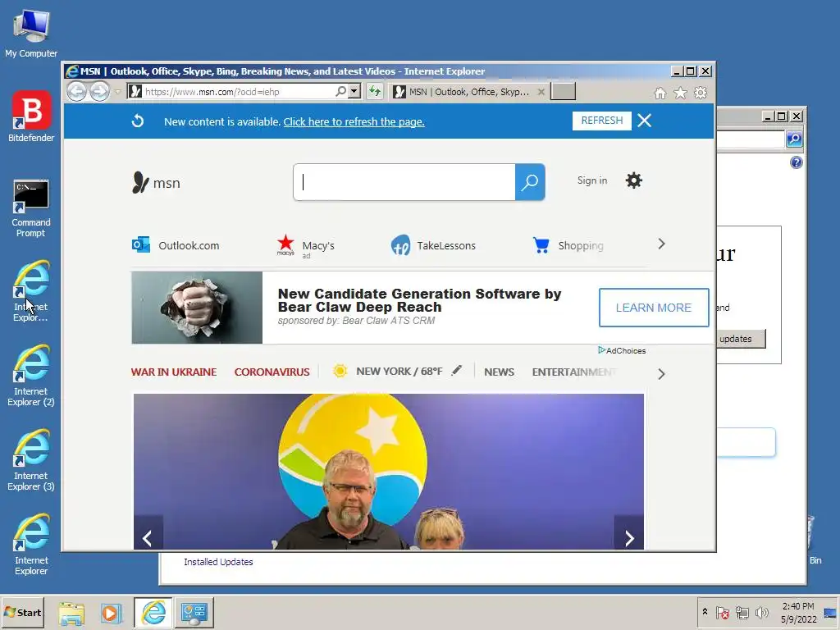Click the REFRESH button

[601, 121]
